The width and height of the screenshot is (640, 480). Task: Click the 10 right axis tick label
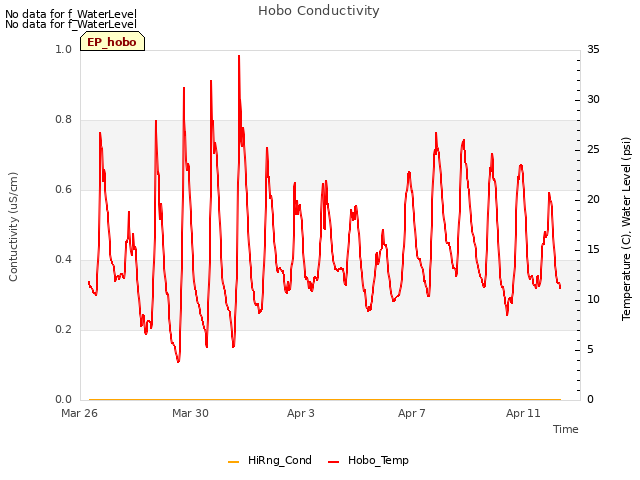pyautogui.click(x=593, y=300)
